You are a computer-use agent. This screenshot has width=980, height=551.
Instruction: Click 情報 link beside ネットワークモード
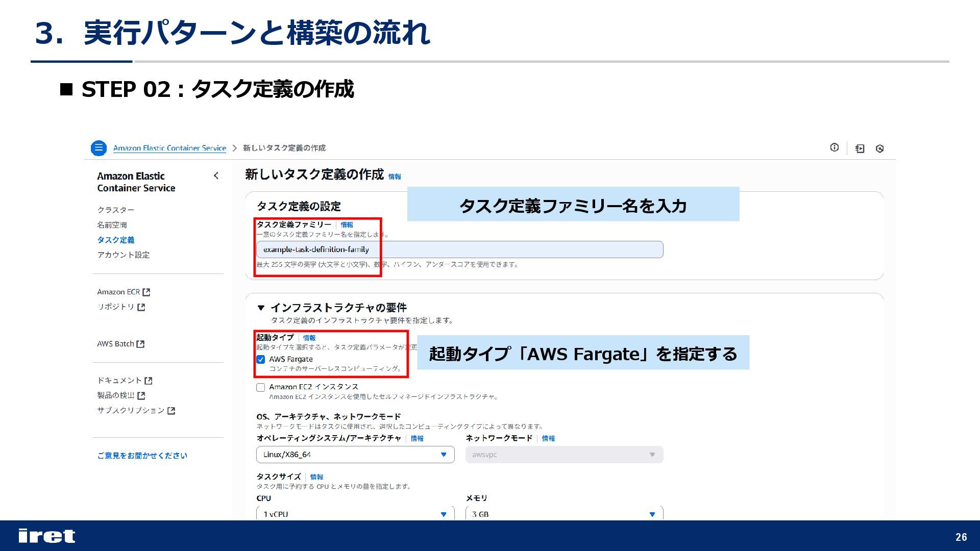[548, 438]
